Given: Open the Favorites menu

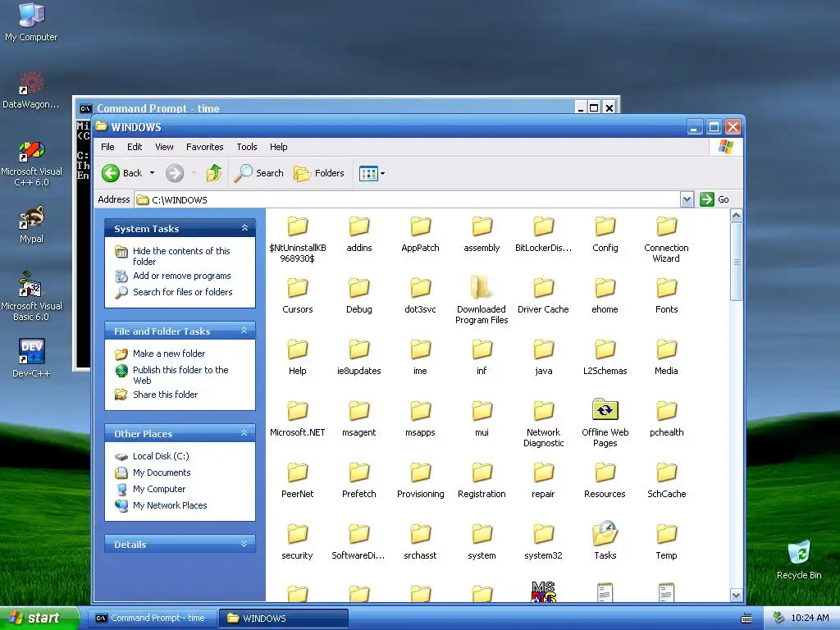Looking at the screenshot, I should click(204, 147).
